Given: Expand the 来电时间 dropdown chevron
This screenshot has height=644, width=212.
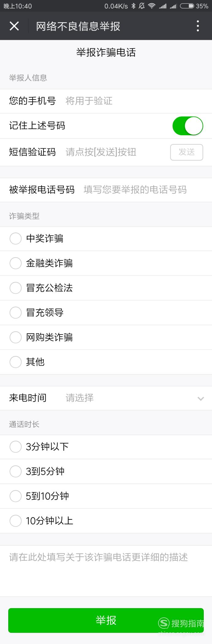Looking at the screenshot, I should point(201,399).
